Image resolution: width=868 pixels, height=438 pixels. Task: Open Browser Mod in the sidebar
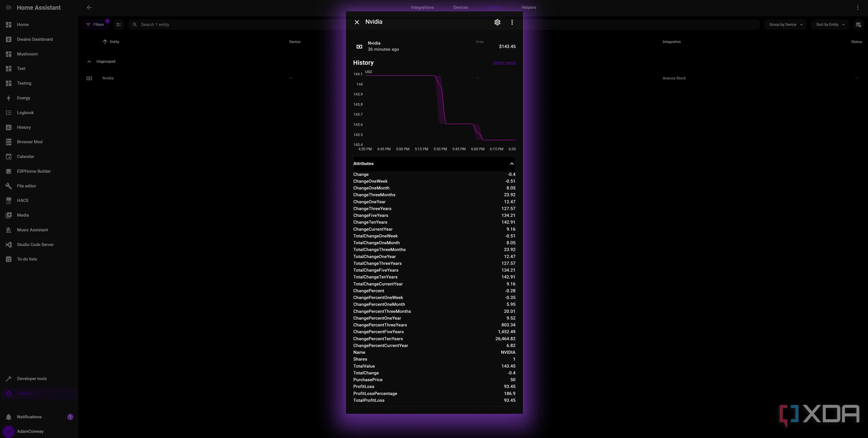pos(39,142)
